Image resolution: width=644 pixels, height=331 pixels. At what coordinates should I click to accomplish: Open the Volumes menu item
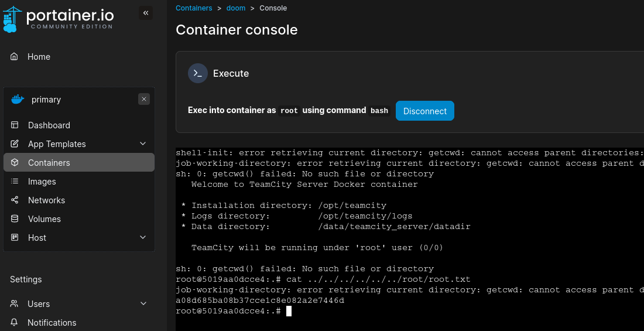point(44,219)
